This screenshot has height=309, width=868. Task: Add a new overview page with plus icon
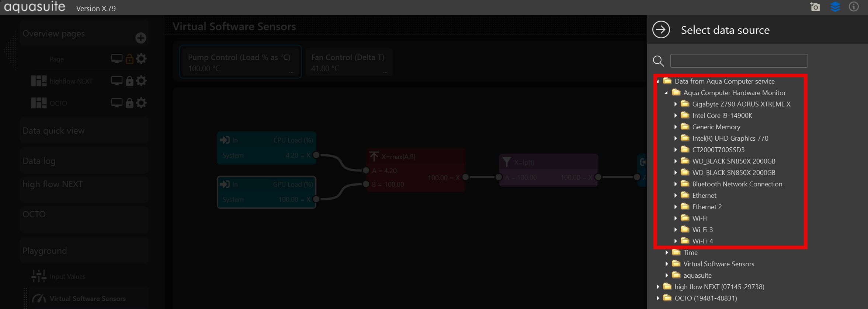[x=140, y=38]
